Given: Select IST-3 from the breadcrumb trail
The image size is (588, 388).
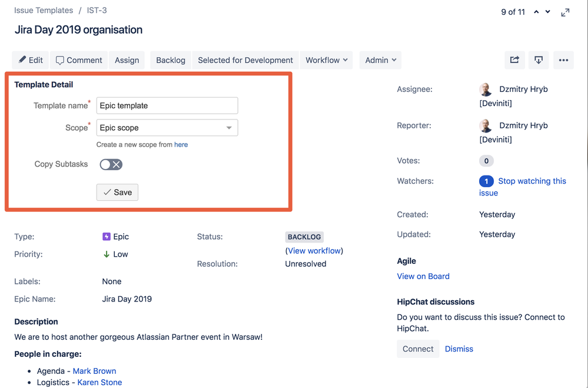Looking at the screenshot, I should (96, 10).
